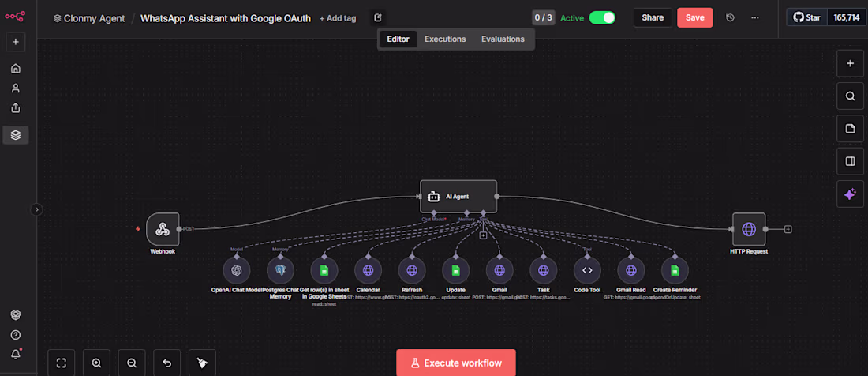Zoom out on the canvas
Viewport: 868px width, 376px height.
coord(132,363)
